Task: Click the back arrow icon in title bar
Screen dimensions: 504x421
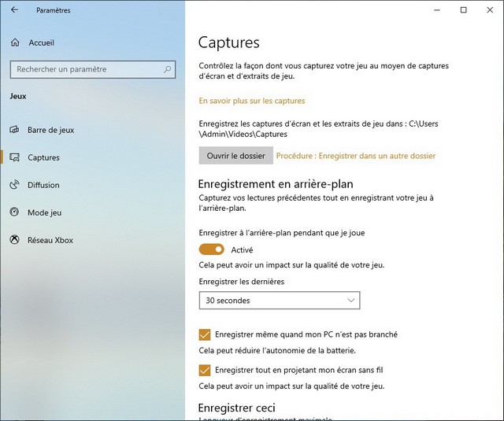Action: [x=14, y=10]
